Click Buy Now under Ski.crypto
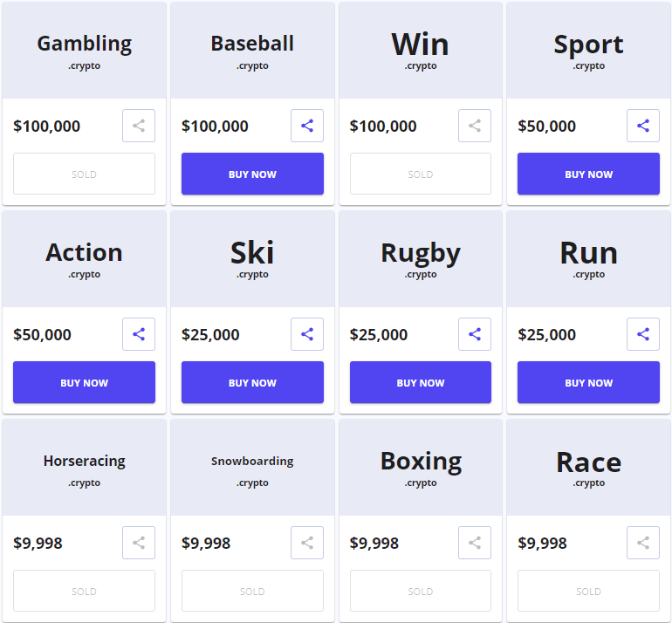 click(x=252, y=382)
